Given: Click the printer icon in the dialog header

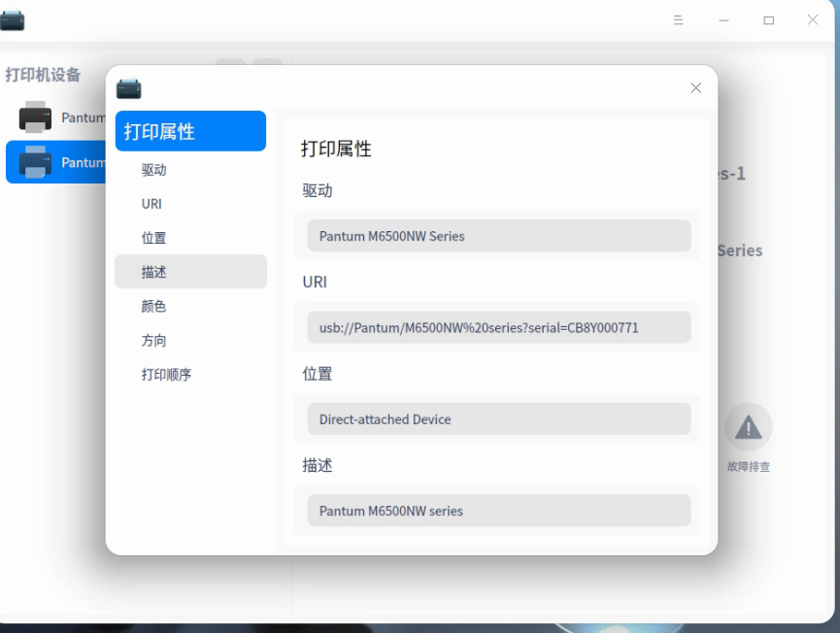Looking at the screenshot, I should coord(128,88).
